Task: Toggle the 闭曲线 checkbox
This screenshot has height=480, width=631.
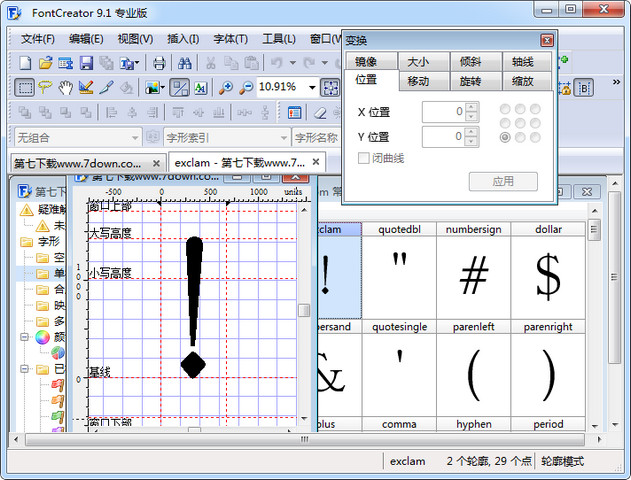Action: coord(364,158)
